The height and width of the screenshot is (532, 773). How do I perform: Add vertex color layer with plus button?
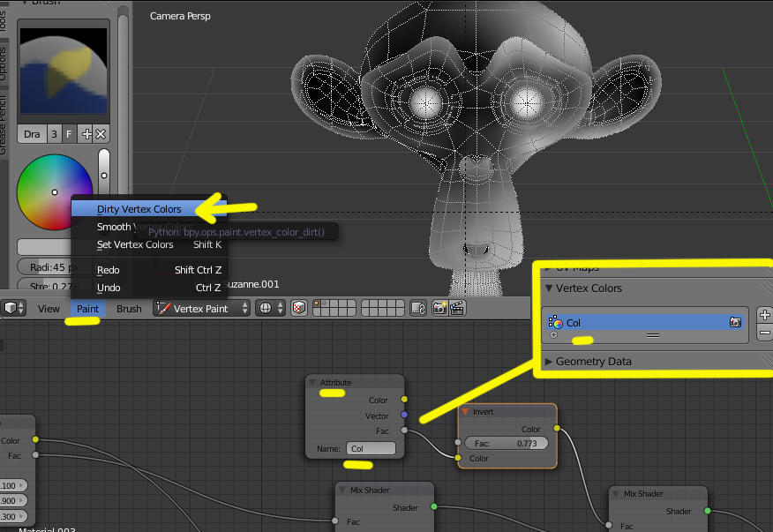coord(765,315)
